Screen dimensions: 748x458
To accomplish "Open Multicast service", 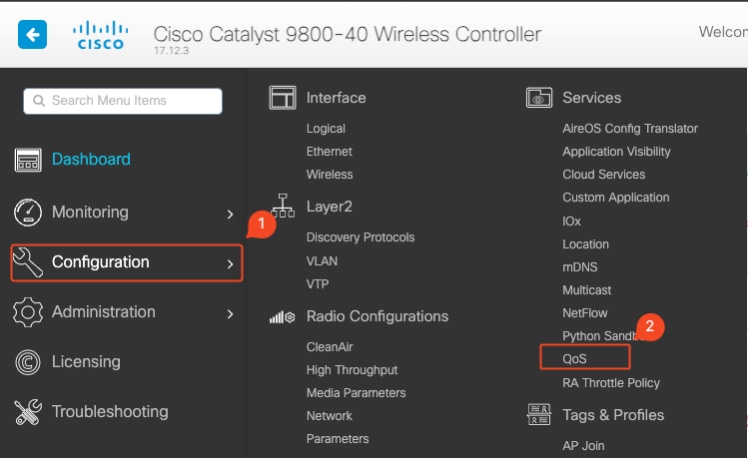I will click(587, 290).
